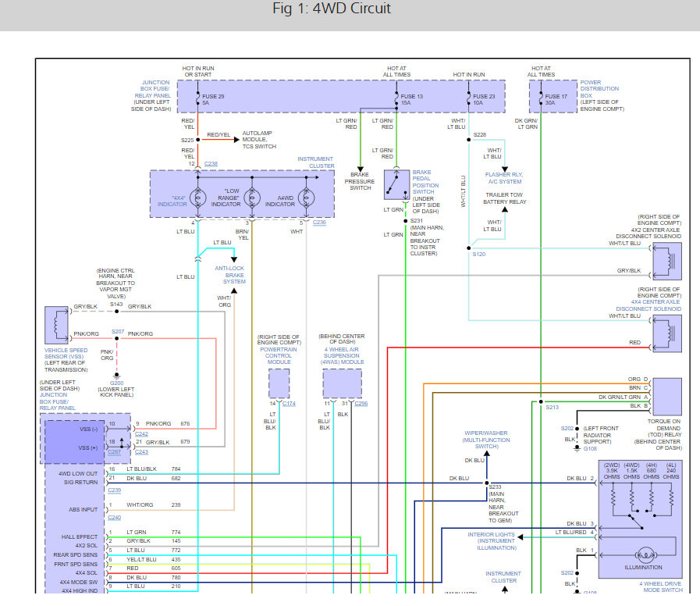The image size is (700, 606).
Task: Click the 4X2 center axle solenoid coil symbol
Action: click(667, 262)
